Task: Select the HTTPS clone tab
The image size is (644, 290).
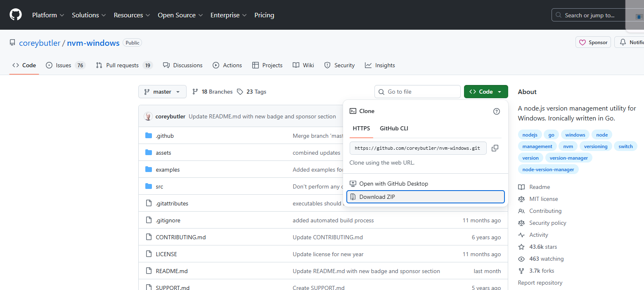Action: coord(361,128)
